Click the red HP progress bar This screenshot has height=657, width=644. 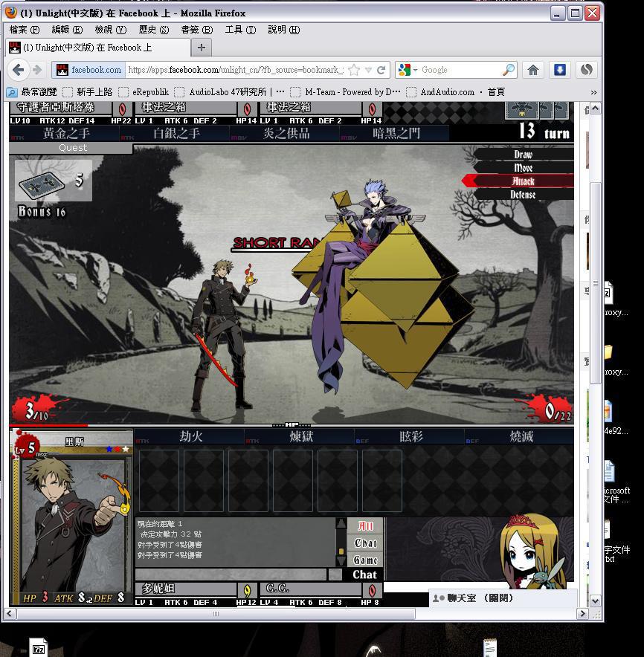[48, 425]
